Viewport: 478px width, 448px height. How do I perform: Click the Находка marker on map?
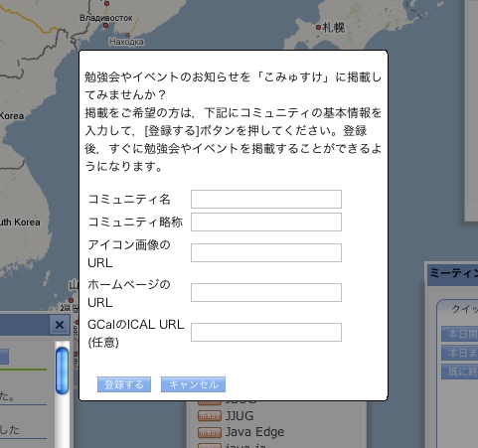127,35
